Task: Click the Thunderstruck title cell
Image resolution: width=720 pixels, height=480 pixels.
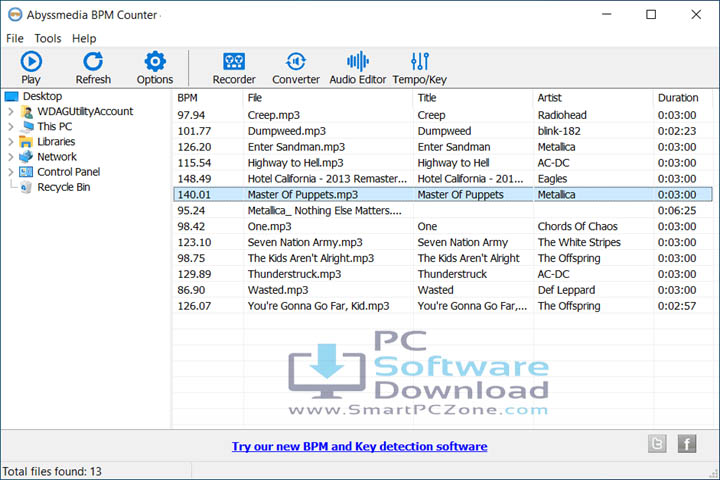Action: (x=452, y=274)
